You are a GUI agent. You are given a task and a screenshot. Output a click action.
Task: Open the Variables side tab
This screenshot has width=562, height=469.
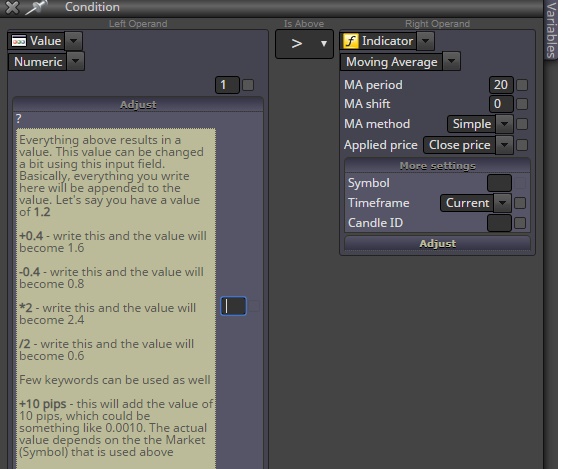tap(551, 30)
